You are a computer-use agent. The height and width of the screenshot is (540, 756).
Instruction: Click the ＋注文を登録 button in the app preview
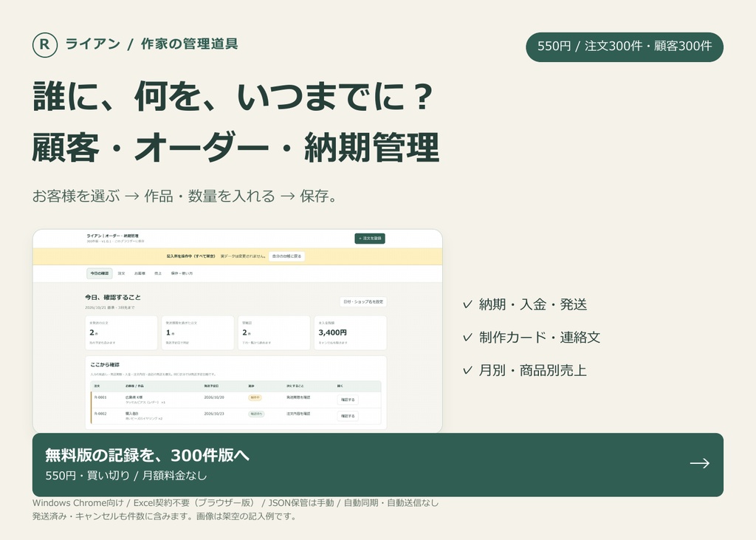370,239
